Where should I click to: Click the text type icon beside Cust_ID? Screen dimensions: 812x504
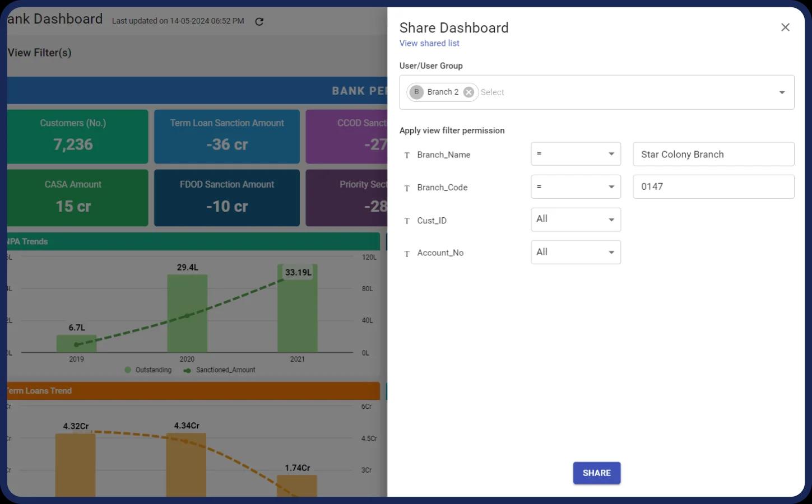pos(407,221)
